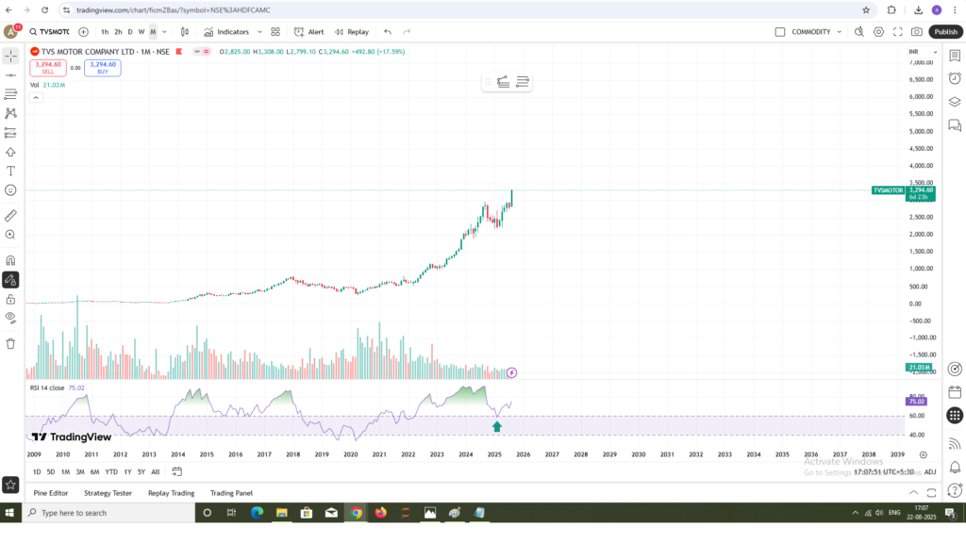Select the 5Y time range
The width and height of the screenshot is (966, 560).
(142, 472)
